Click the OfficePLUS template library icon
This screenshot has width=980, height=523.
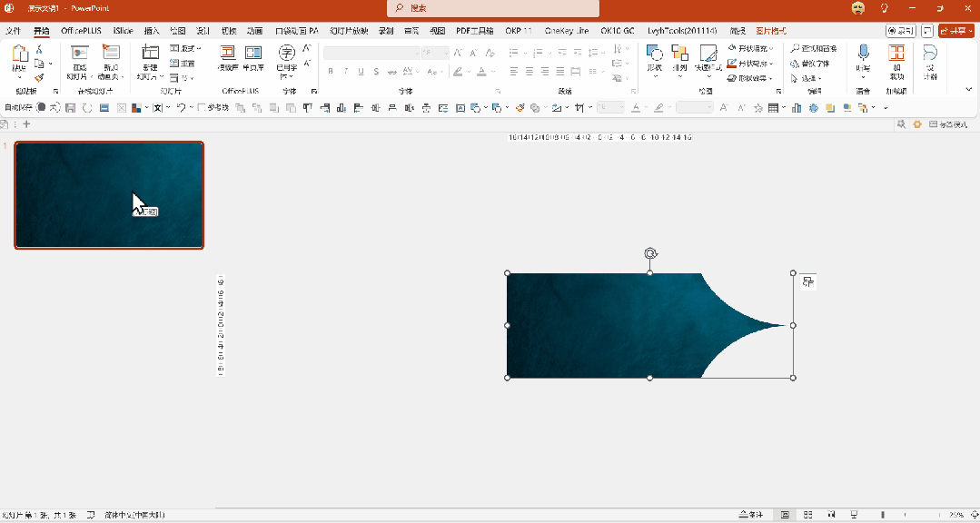[x=227, y=53]
